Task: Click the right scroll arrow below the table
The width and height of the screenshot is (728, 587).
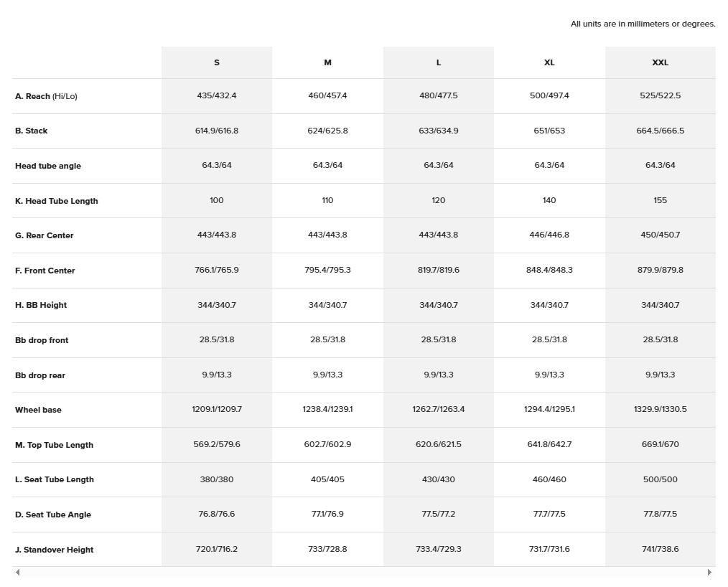Action: 709,573
